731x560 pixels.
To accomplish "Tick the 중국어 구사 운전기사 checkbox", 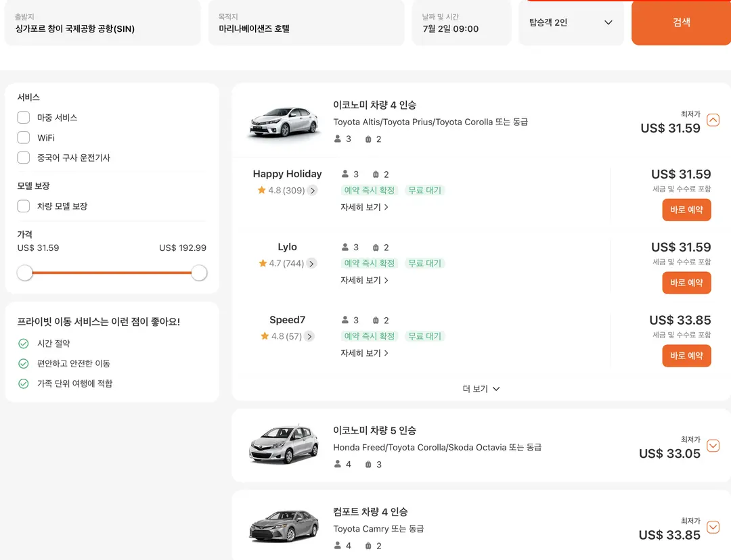I will pos(23,158).
